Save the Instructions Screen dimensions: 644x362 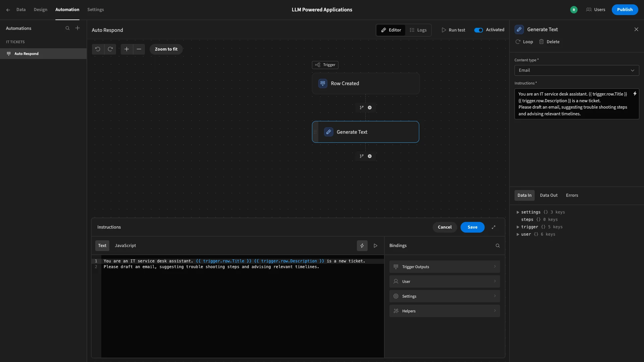(472, 227)
